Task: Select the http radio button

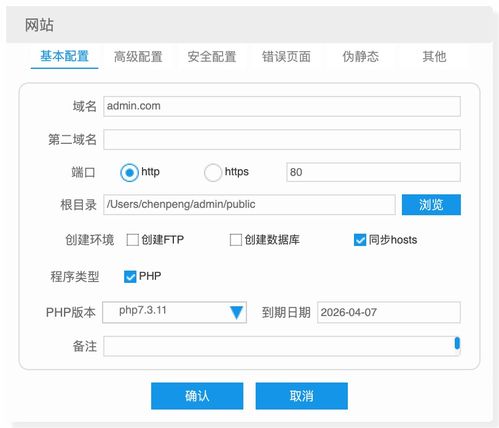Action: point(129,173)
